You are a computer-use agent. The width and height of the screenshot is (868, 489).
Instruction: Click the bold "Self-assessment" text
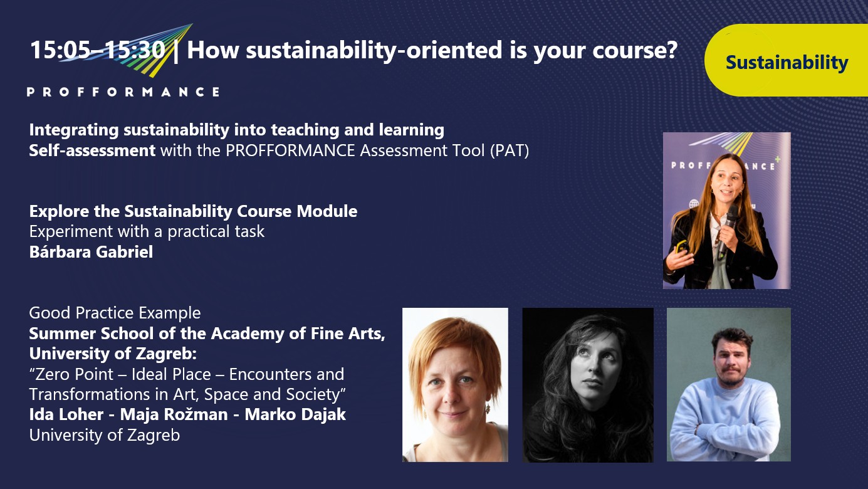pyautogui.click(x=92, y=150)
